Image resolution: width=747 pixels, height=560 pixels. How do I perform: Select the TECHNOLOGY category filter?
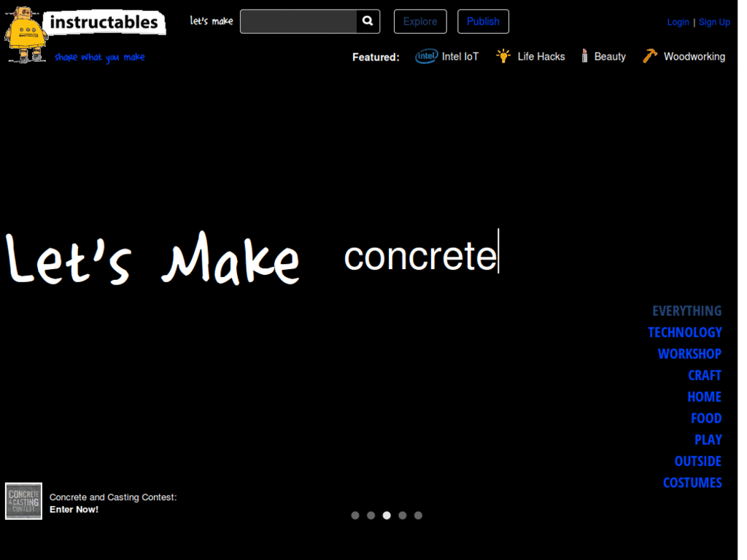click(684, 332)
